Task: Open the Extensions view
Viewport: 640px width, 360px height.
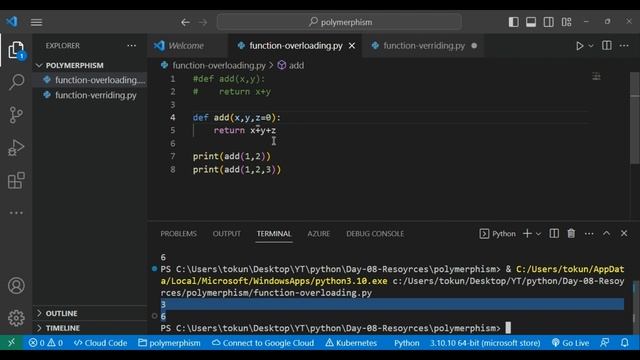Action: 16,180
